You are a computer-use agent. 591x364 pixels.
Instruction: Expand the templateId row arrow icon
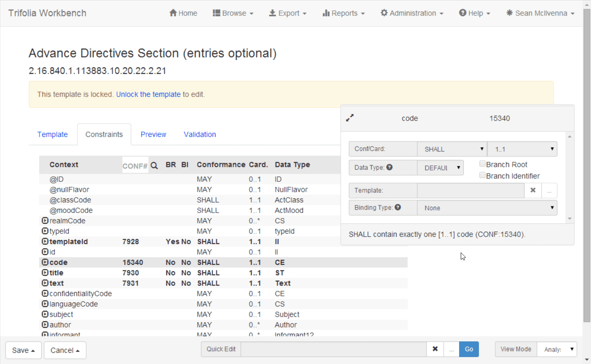(x=45, y=241)
